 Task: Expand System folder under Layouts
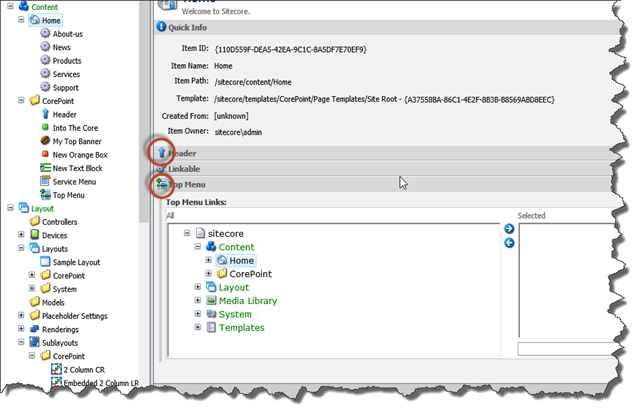click(x=32, y=288)
